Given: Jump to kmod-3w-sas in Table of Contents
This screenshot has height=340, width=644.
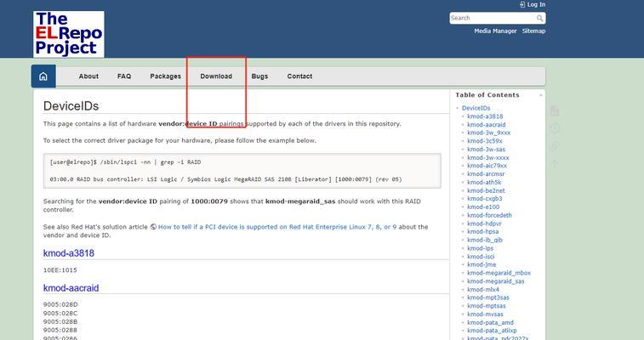Looking at the screenshot, I should [x=487, y=150].
